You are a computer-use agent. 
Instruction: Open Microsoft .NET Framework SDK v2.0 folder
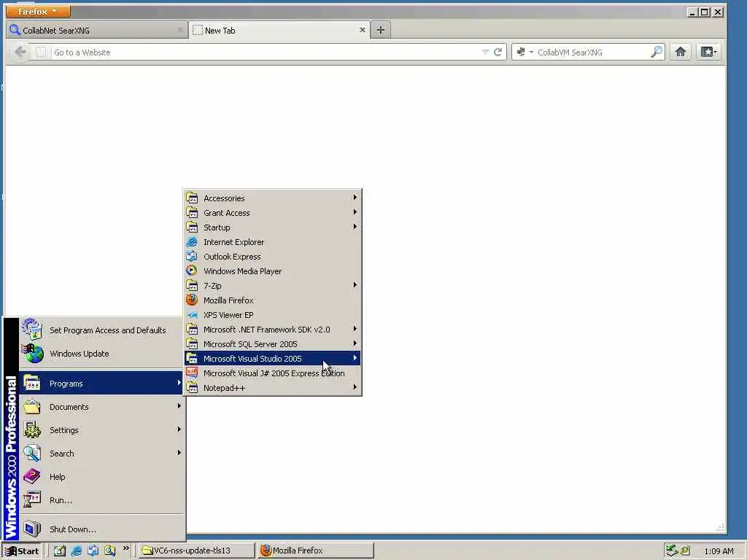point(273,330)
